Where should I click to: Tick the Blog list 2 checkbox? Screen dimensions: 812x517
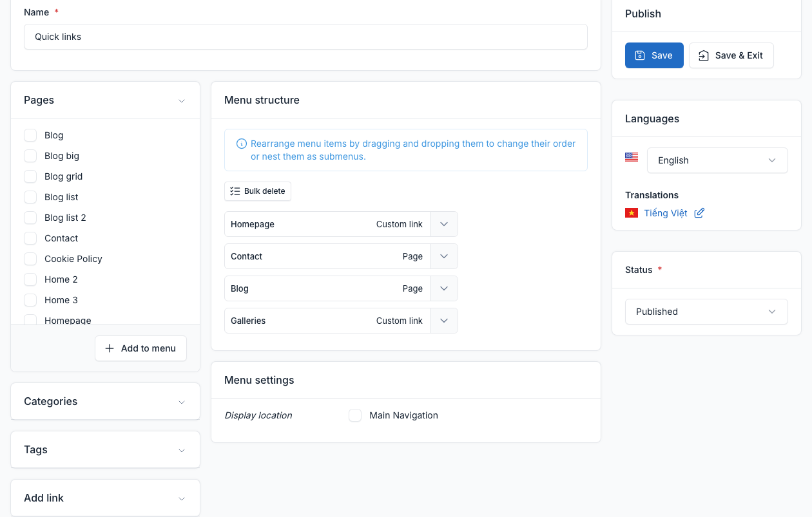30,218
